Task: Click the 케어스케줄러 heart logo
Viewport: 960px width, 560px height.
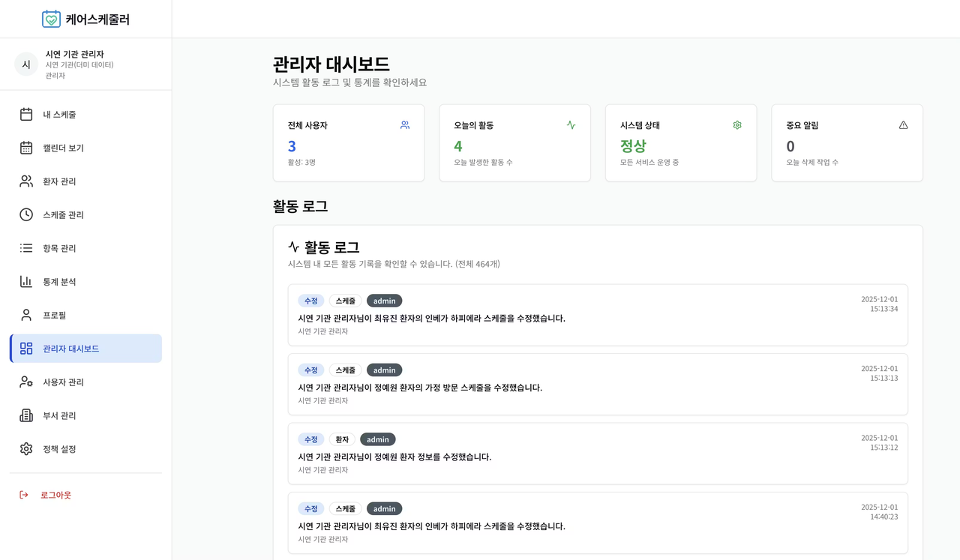Action: pos(50,18)
